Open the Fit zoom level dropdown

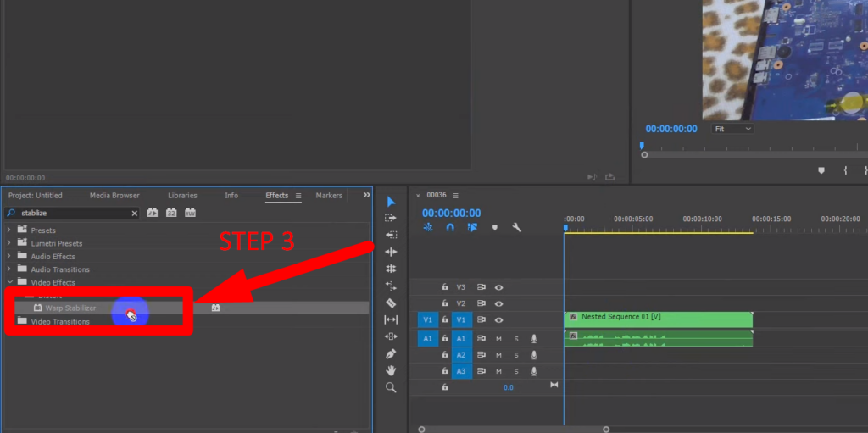point(732,129)
